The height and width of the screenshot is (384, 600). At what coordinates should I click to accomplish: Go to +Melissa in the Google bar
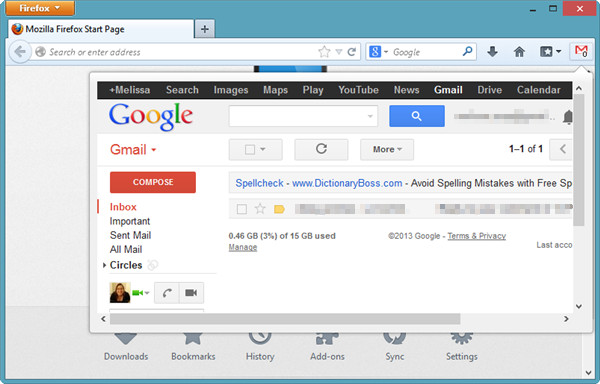coord(129,90)
